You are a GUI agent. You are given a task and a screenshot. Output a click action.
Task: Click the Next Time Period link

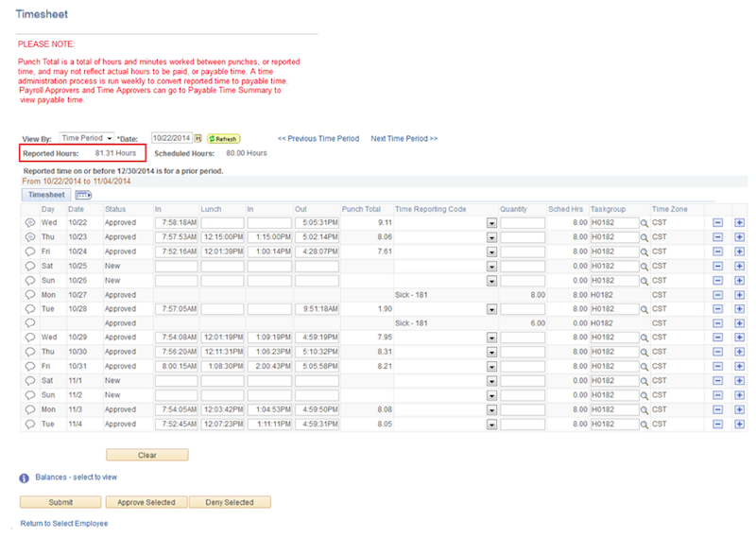pos(404,139)
